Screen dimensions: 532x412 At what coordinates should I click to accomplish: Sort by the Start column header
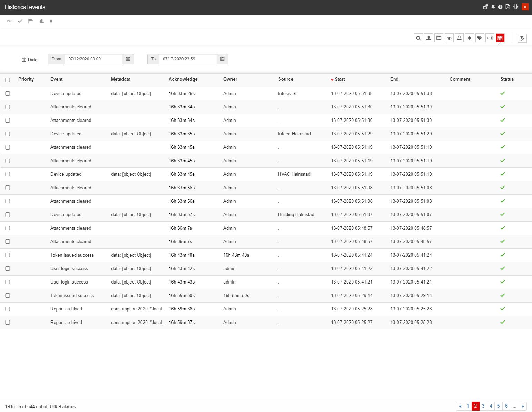[339, 79]
